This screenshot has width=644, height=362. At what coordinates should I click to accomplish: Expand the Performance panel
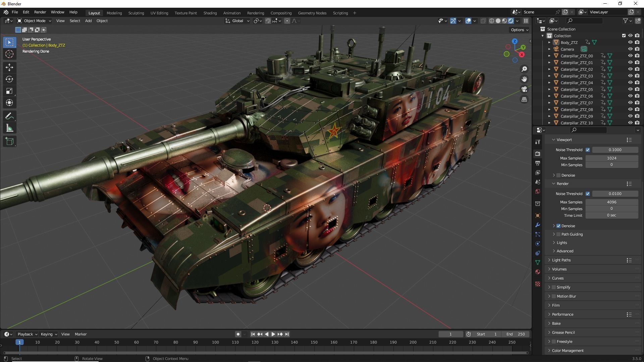pos(562,314)
